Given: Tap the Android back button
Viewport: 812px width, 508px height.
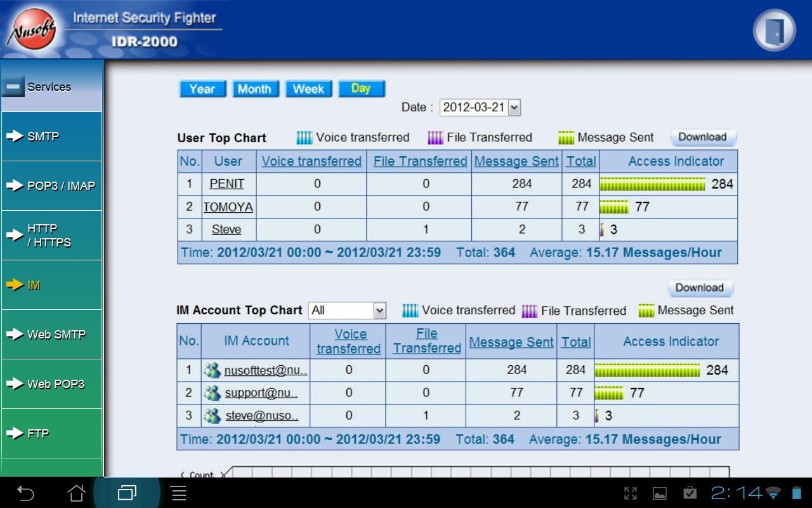Looking at the screenshot, I should [25, 493].
